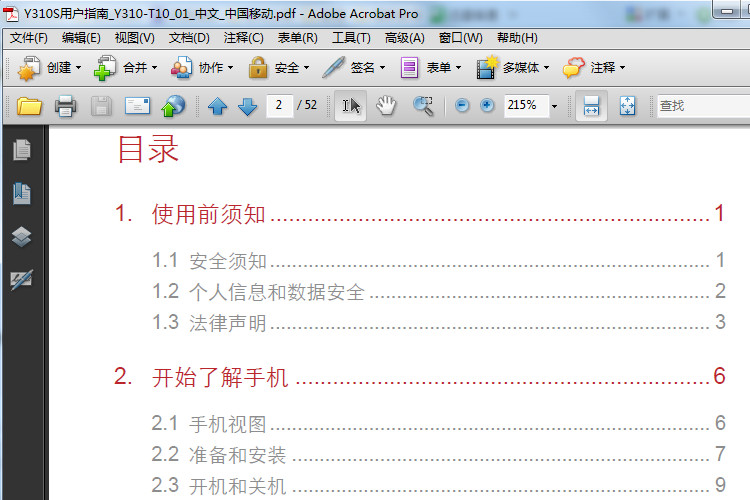Print the document with the printer icon
Viewport: 750px width, 500px height.
66,106
